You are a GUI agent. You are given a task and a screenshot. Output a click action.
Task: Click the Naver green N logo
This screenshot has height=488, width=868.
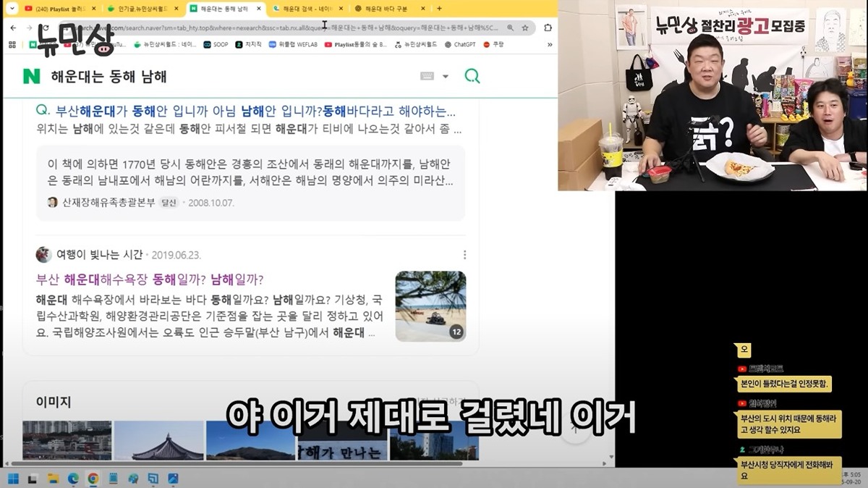[x=31, y=76]
